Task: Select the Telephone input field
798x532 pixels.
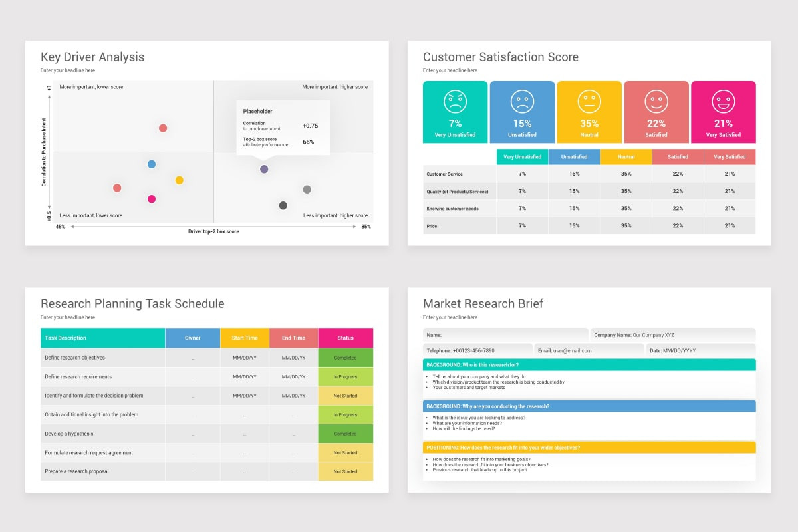Action: pos(477,350)
